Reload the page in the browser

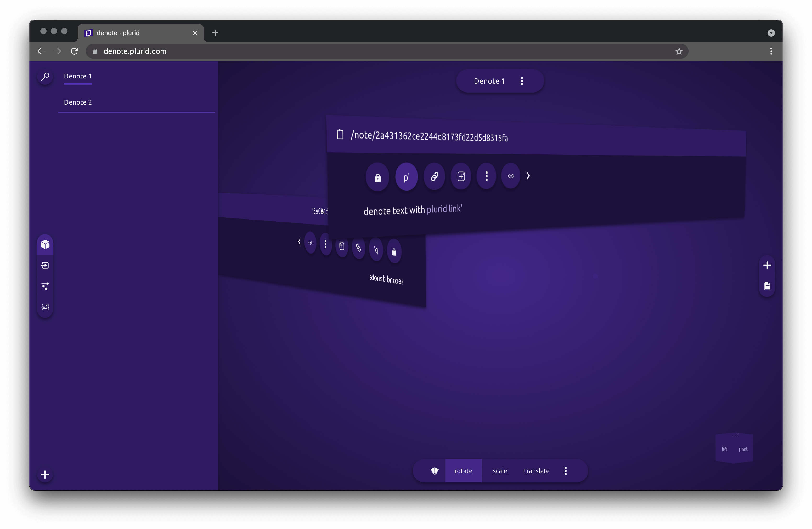click(74, 51)
